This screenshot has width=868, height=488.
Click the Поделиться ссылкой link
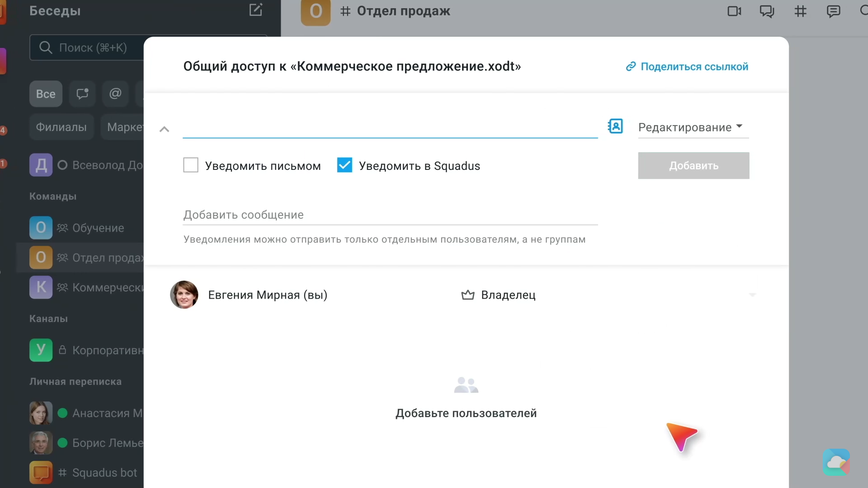point(694,67)
